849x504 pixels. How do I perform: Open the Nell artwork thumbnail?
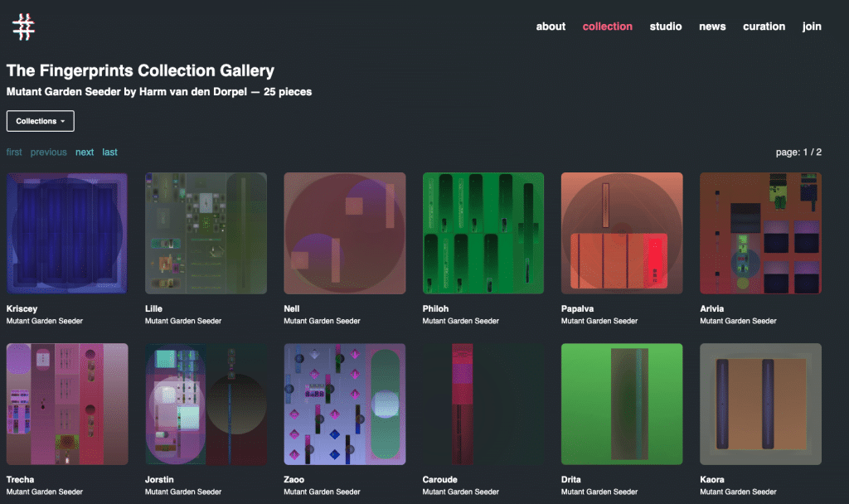point(344,233)
